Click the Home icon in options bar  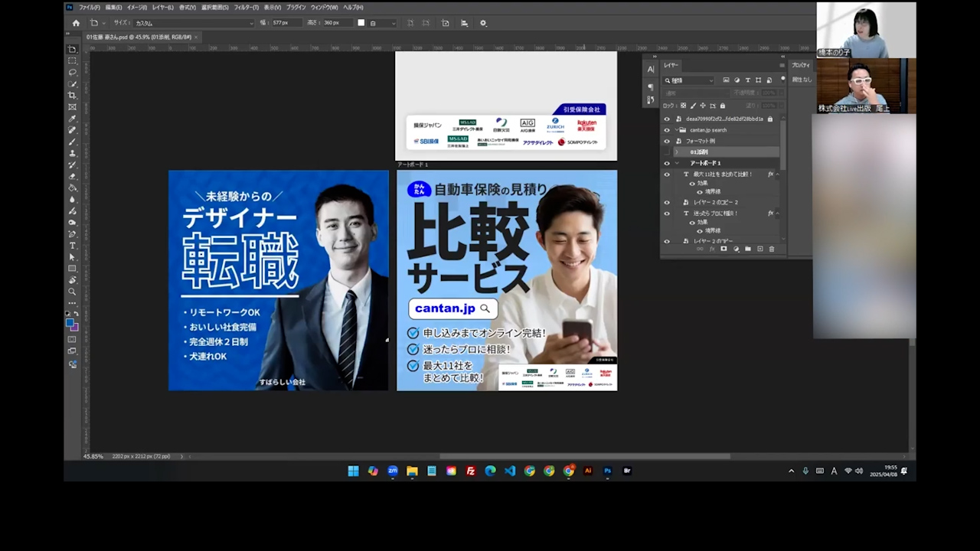[76, 23]
